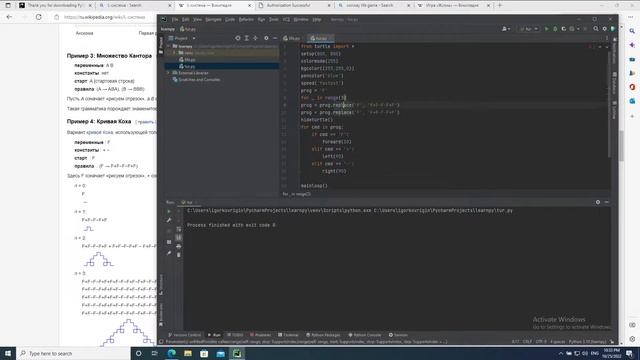640x360 pixels.
Task: Switch to first editor file tab
Action: pyautogui.click(x=292, y=38)
